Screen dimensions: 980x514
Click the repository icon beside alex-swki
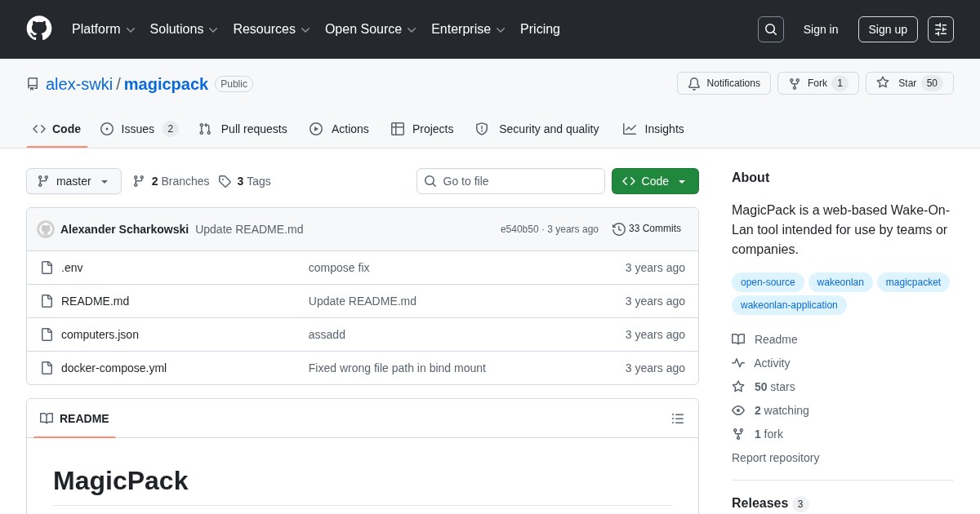click(x=33, y=84)
